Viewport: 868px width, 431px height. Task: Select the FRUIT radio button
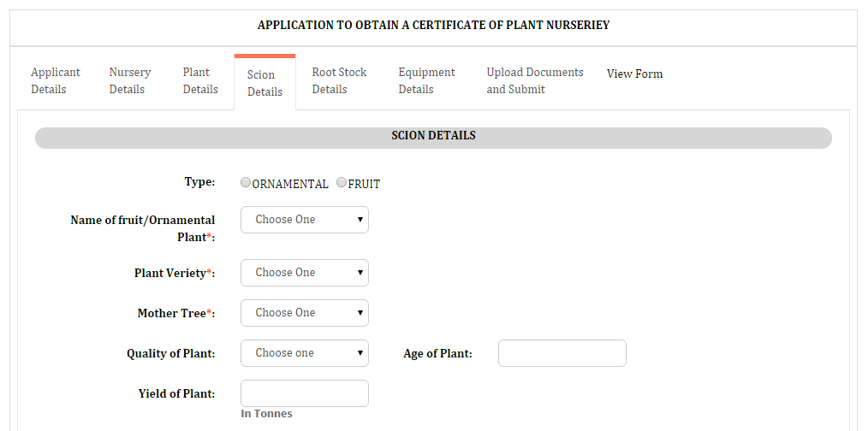click(342, 183)
